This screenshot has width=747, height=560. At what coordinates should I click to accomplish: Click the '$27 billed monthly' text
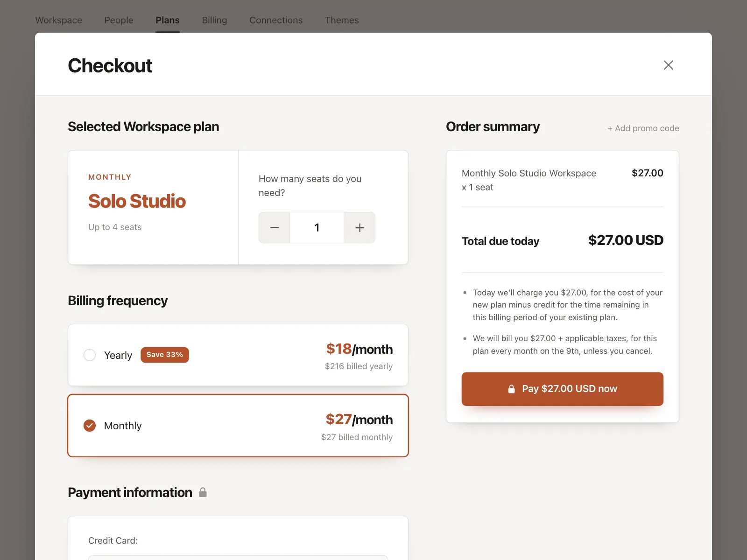pos(357,437)
